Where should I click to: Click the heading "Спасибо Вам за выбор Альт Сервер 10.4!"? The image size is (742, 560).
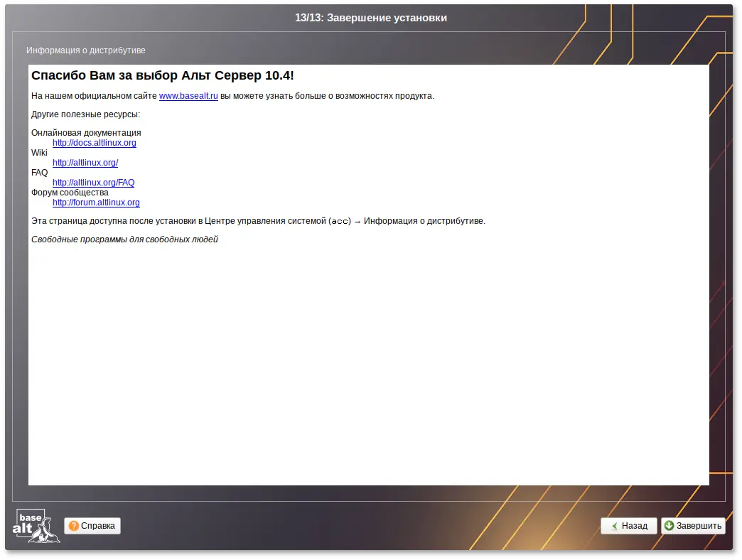point(162,75)
